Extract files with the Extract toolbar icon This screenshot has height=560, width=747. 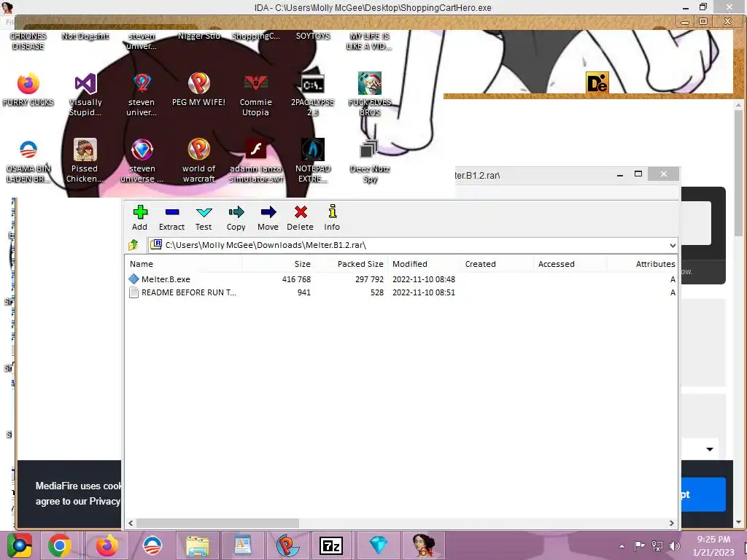(x=171, y=217)
